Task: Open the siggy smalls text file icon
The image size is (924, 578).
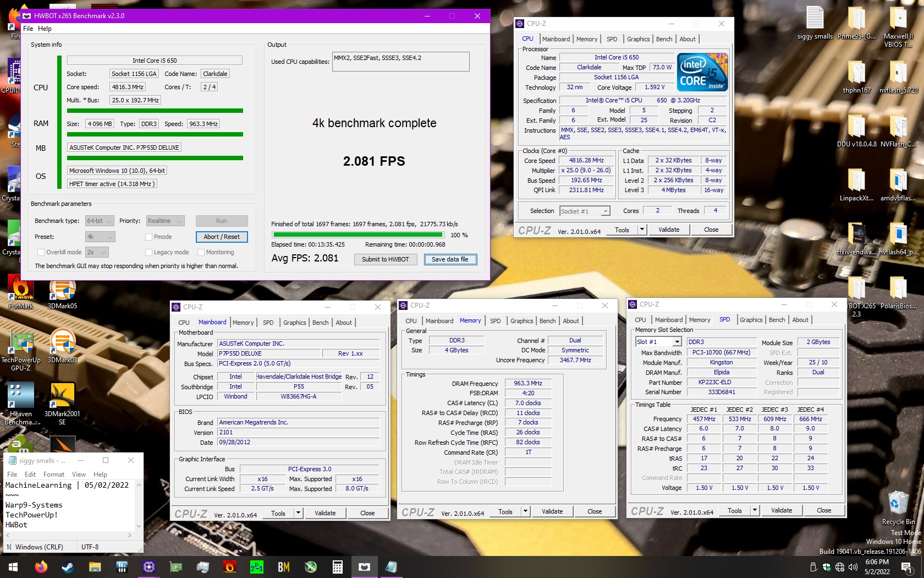Action: pyautogui.click(x=815, y=23)
